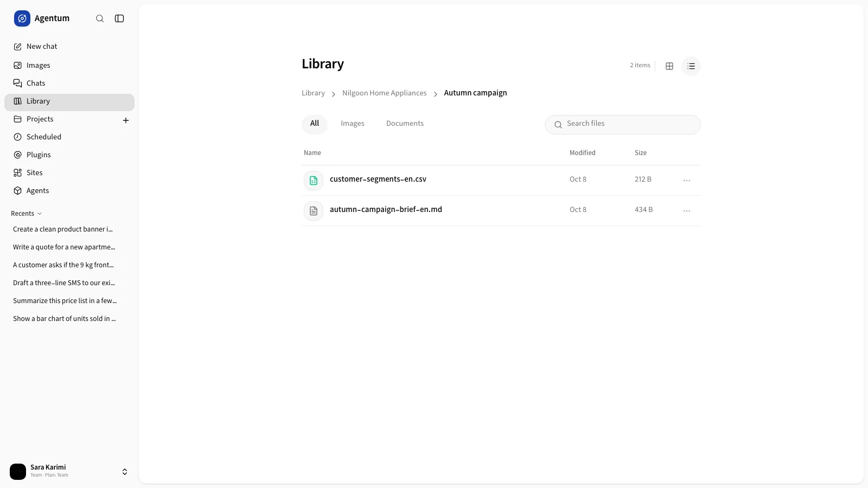This screenshot has width=868, height=488.
Task: Open Scheduled in the sidebar
Action: pos(69,137)
